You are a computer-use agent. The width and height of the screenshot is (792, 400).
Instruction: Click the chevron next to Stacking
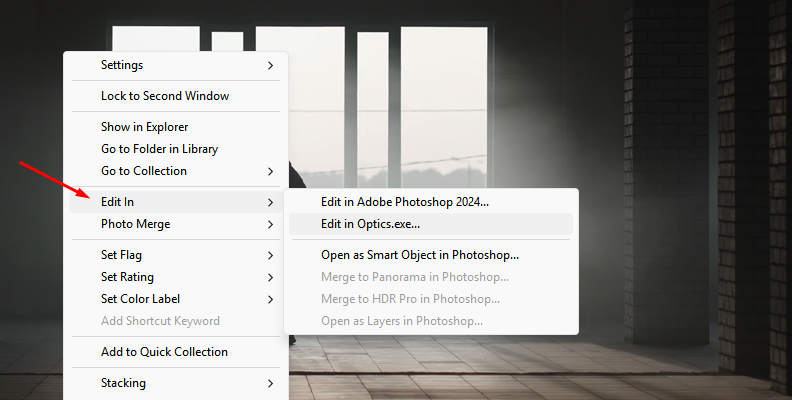click(x=271, y=384)
